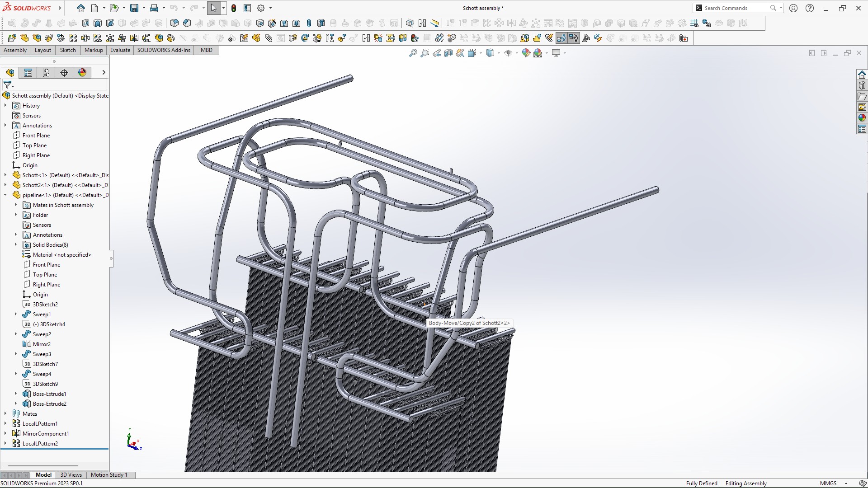Click the Edit Appearance icon
Viewport: 868px width, 488px height.
point(526,53)
